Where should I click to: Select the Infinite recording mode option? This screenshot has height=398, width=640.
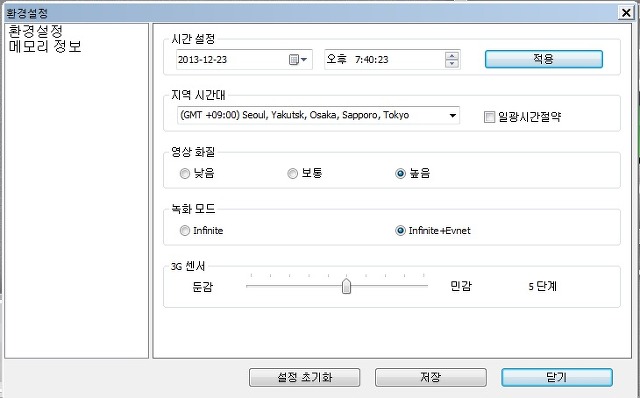click(x=185, y=231)
